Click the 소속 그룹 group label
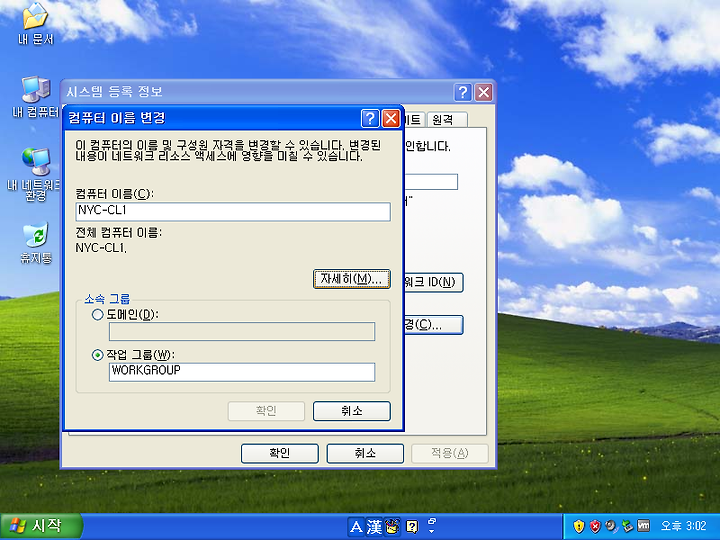The width and height of the screenshot is (720, 540). click(x=107, y=299)
